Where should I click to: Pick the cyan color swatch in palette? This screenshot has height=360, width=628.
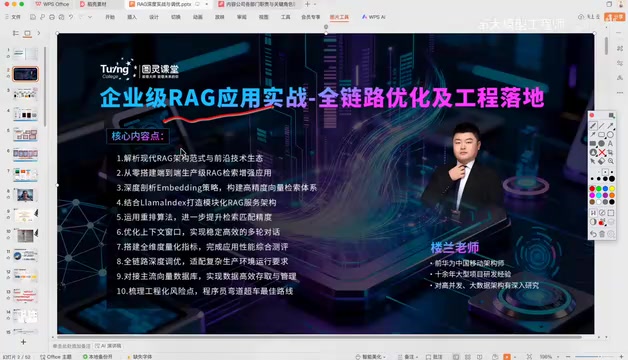coord(599,195)
